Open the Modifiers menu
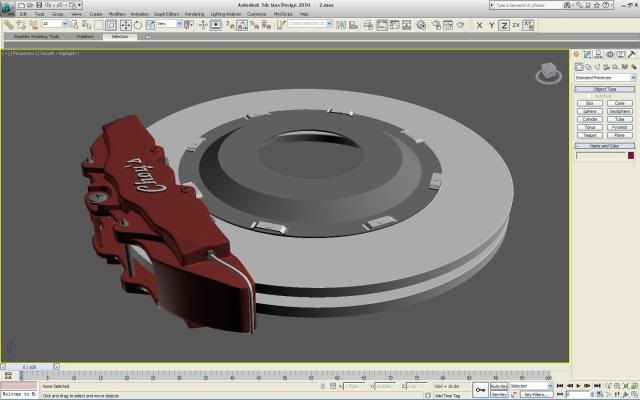 click(x=117, y=14)
